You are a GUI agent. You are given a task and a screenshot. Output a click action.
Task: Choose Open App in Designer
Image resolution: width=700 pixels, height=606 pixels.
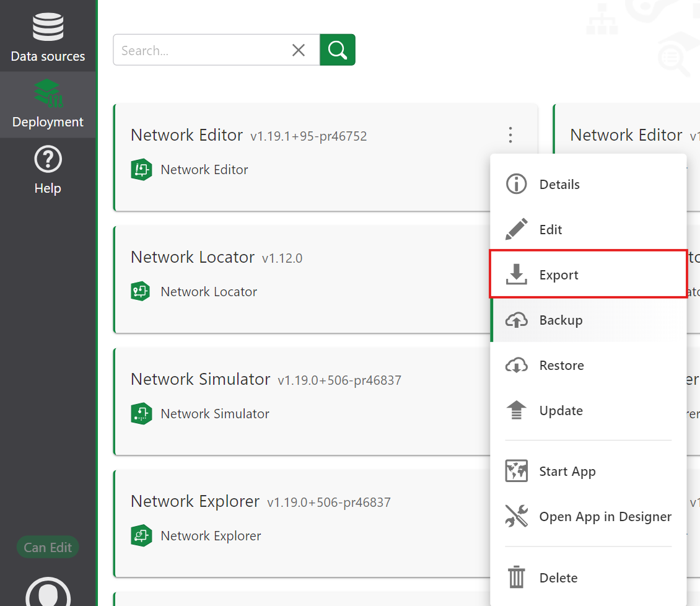588,516
